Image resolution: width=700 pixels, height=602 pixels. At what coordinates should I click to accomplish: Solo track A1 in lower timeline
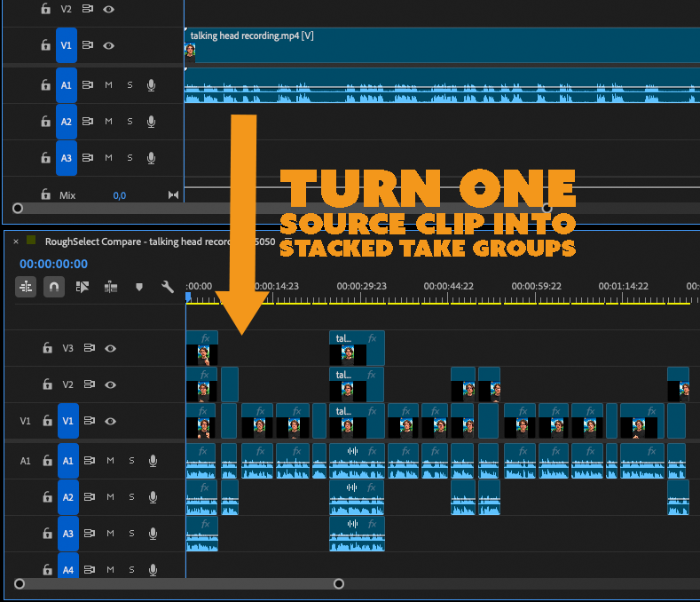pyautogui.click(x=131, y=460)
